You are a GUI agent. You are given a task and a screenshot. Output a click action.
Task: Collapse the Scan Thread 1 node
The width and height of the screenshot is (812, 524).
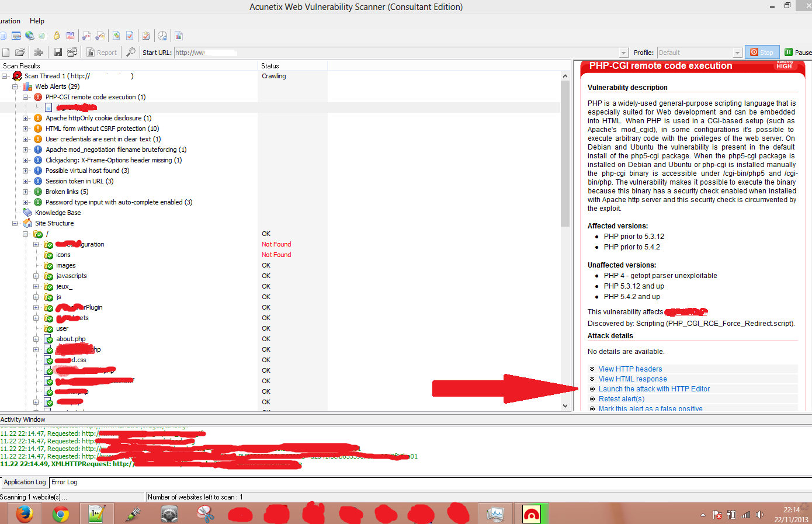pos(5,76)
